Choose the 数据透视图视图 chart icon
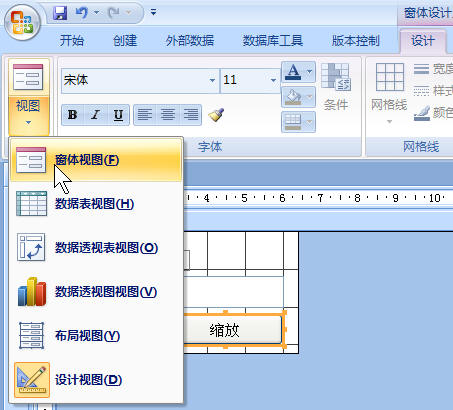The width and height of the screenshot is (453, 410). pos(32,292)
